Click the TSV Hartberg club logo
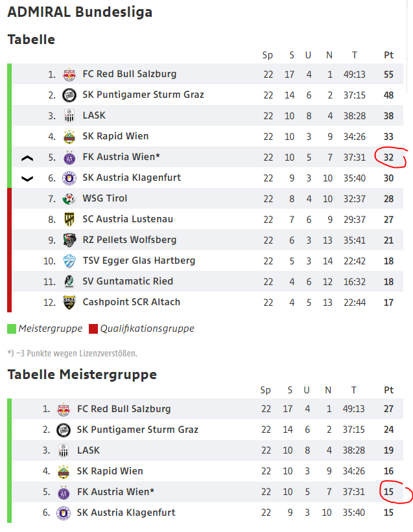 click(69, 260)
